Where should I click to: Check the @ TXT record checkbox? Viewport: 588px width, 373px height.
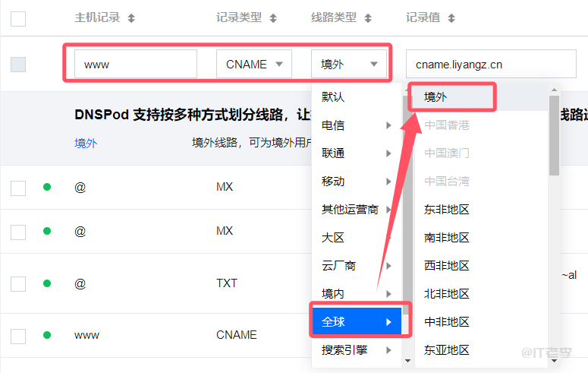coord(18,283)
